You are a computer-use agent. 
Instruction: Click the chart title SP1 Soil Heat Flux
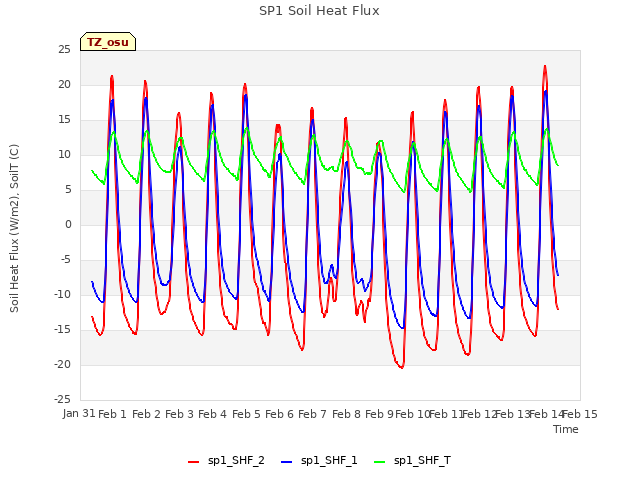(x=319, y=11)
